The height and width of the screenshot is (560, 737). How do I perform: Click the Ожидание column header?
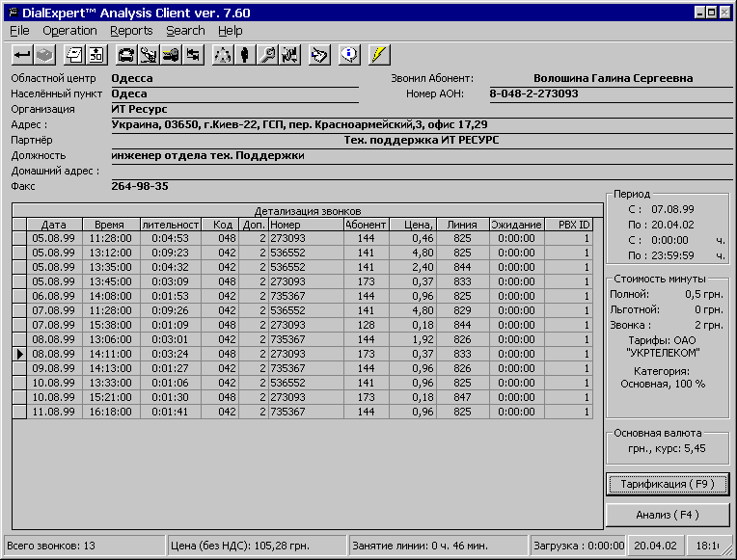516,225
